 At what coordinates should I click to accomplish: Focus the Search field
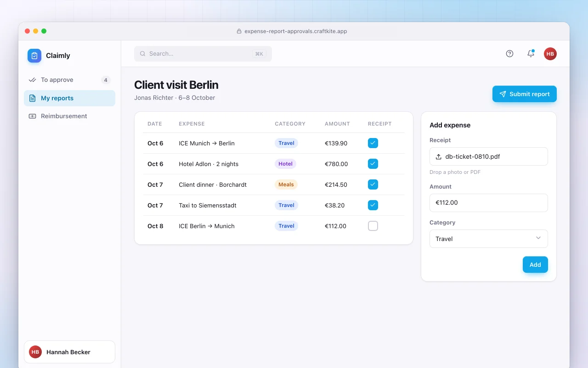(203, 54)
